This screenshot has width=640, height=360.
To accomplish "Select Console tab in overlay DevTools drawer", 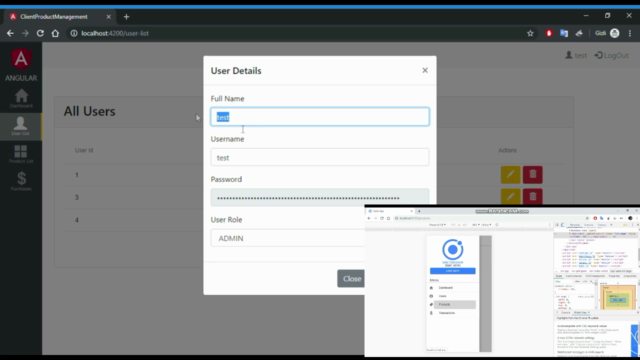I will [x=565, y=313].
